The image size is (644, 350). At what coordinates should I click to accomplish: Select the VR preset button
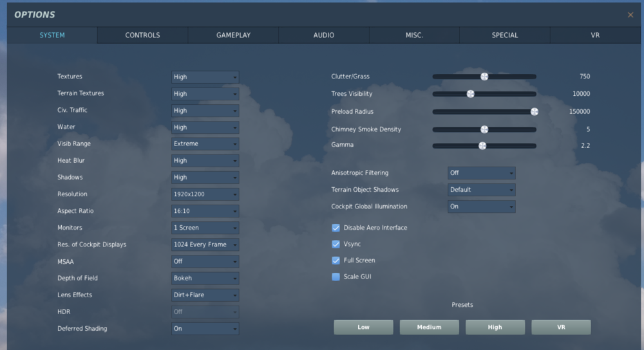point(561,327)
